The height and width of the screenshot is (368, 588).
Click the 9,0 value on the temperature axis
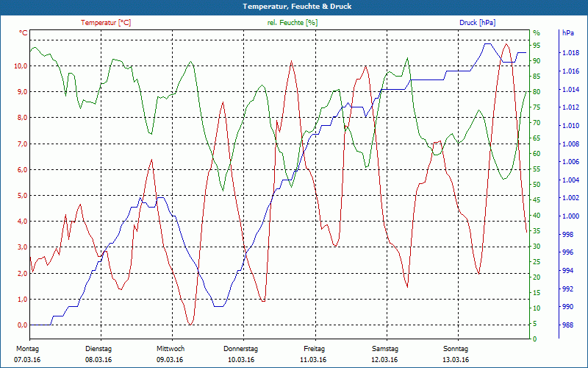click(23, 92)
